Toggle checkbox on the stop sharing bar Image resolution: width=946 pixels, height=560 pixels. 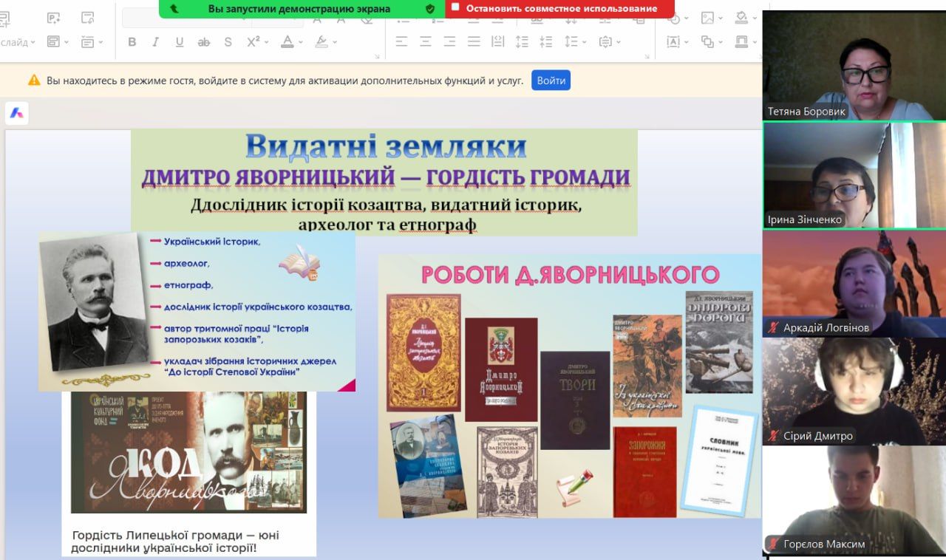click(455, 7)
